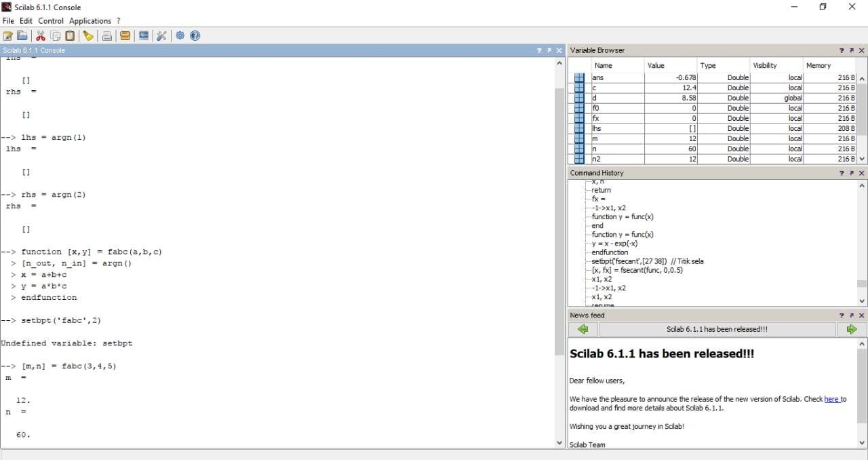Image resolution: width=868 pixels, height=460 pixels.
Task: Open the Help Browser question-mark toolbar icon
Action: point(195,36)
